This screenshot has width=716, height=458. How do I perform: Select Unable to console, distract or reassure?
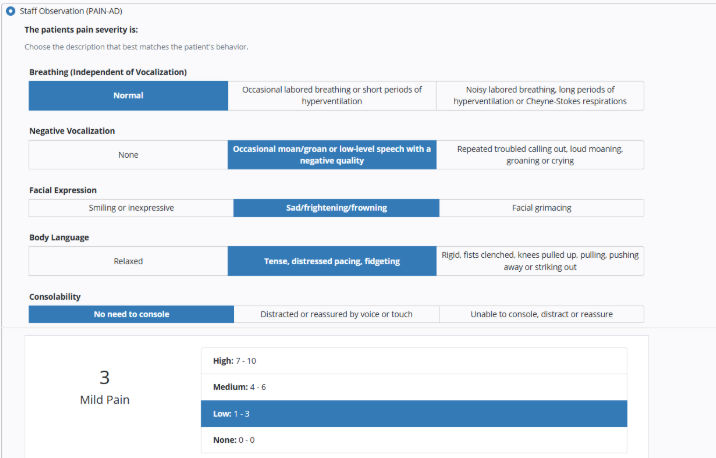541,314
